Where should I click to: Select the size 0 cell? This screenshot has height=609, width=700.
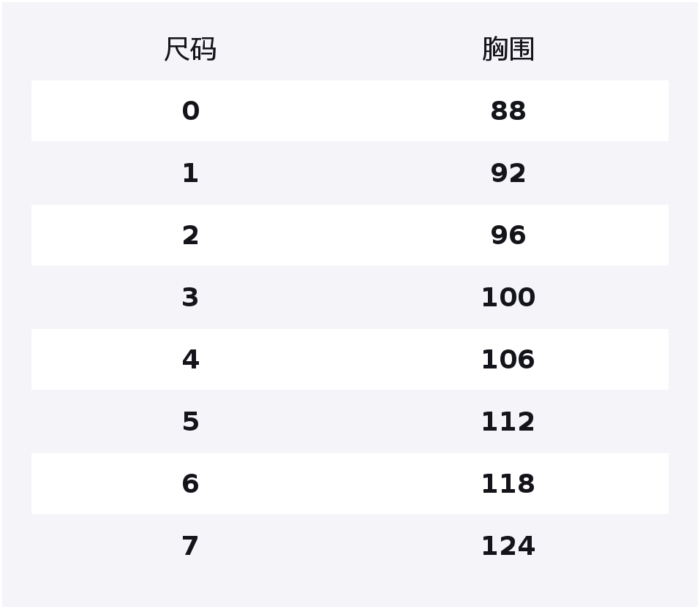[190, 111]
